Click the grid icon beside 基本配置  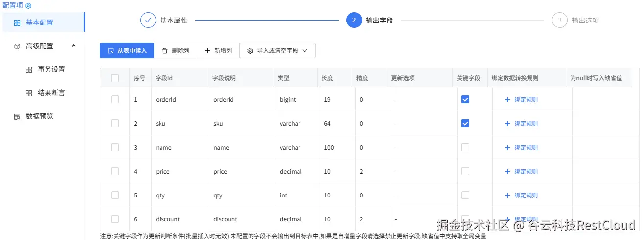(17, 22)
